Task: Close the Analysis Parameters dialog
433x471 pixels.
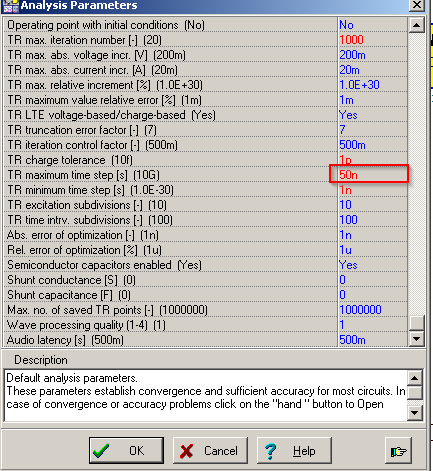Action: point(417,5)
